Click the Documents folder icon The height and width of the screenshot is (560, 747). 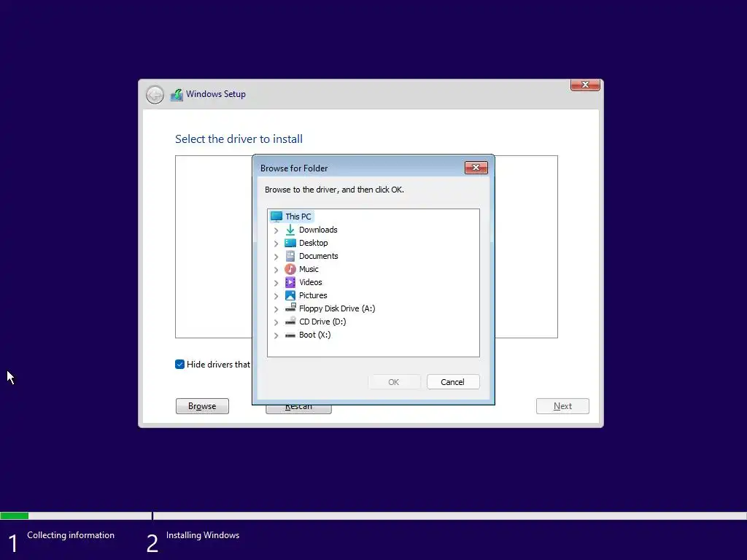290,256
